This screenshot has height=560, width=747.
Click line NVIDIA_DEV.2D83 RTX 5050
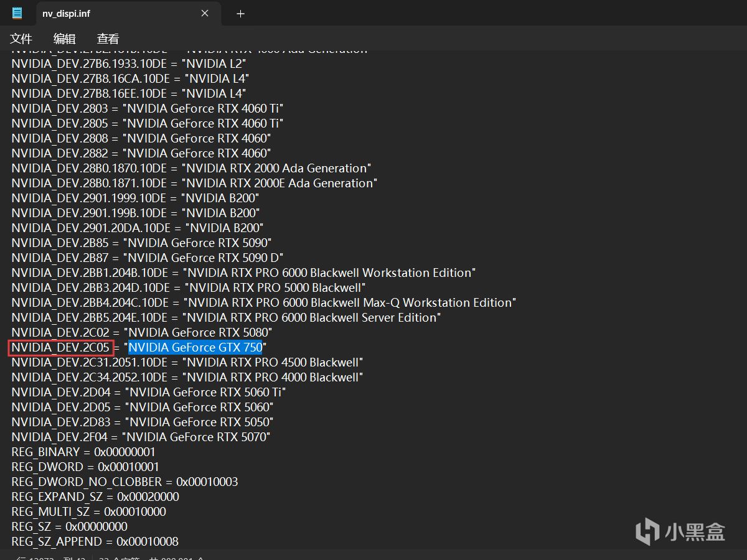142,422
